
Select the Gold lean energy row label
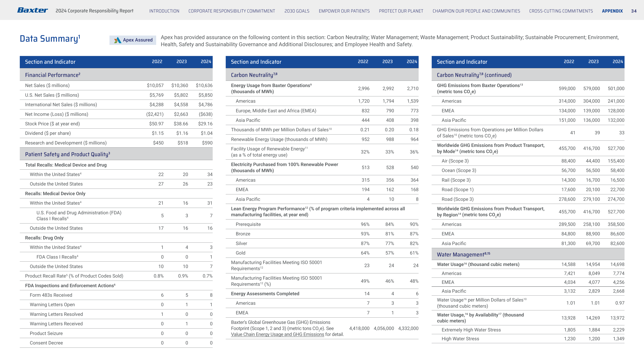(241, 253)
